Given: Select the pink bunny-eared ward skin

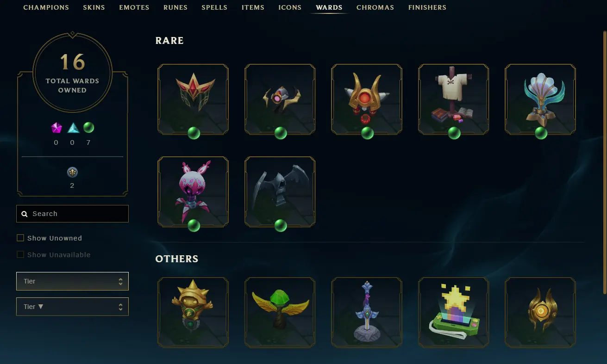Looking at the screenshot, I should click(193, 192).
